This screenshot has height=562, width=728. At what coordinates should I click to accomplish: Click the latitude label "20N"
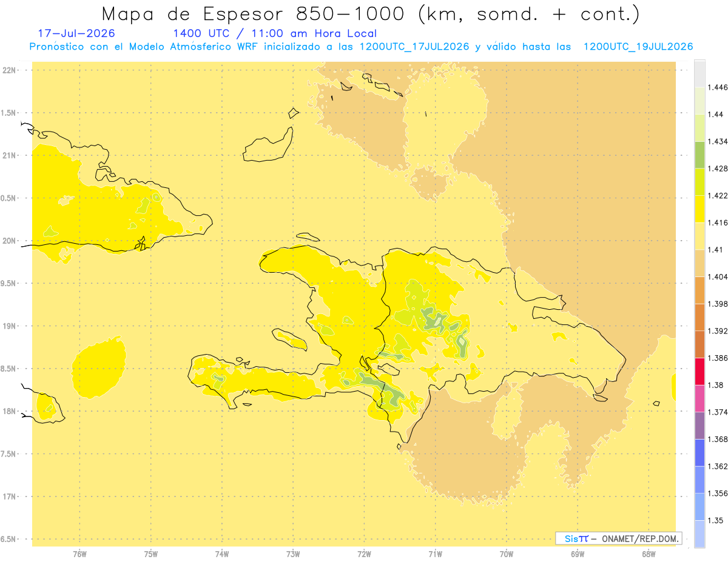8,241
